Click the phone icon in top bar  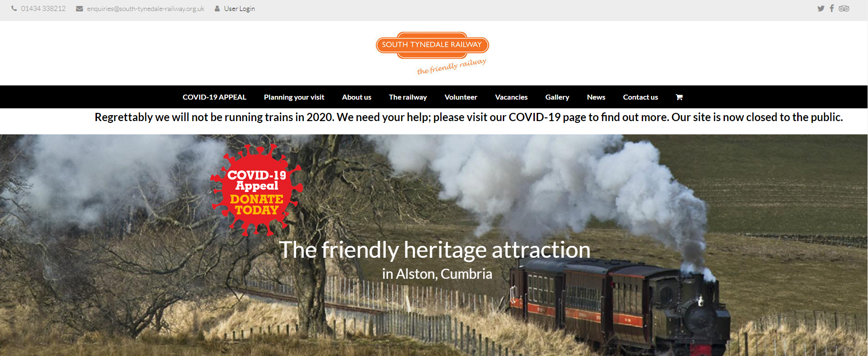click(14, 8)
